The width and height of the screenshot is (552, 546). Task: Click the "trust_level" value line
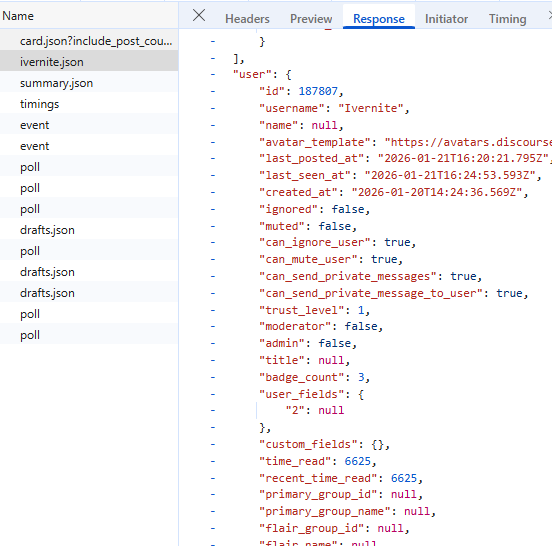314,310
